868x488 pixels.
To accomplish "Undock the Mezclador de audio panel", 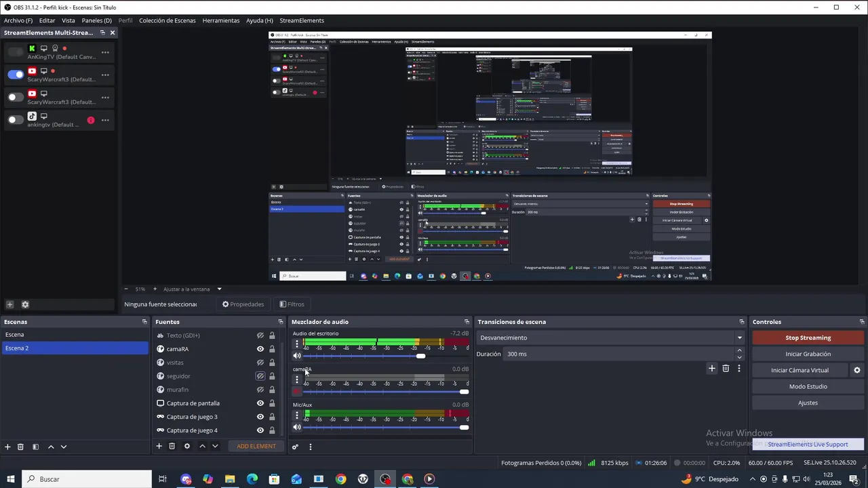I will [467, 322].
